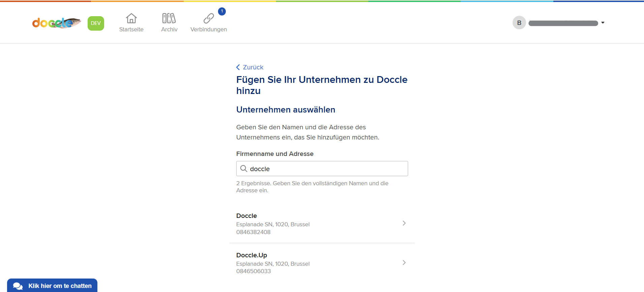Open the 'Klik hier om te chatten' chat

pos(52,286)
